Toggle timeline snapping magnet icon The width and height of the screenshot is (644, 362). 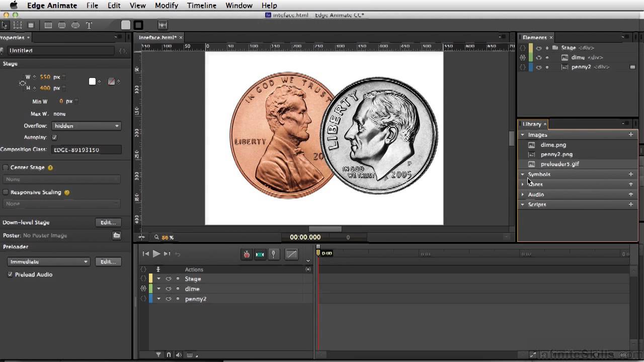coord(169,355)
